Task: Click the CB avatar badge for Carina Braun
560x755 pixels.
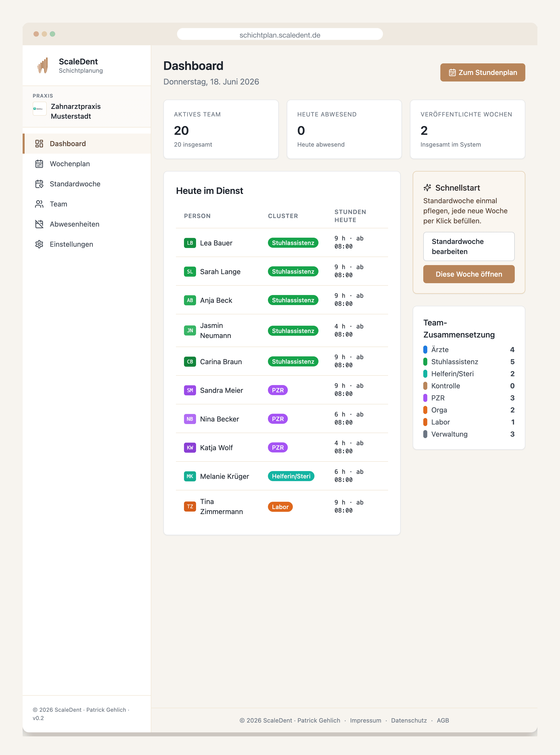Action: pyautogui.click(x=190, y=362)
